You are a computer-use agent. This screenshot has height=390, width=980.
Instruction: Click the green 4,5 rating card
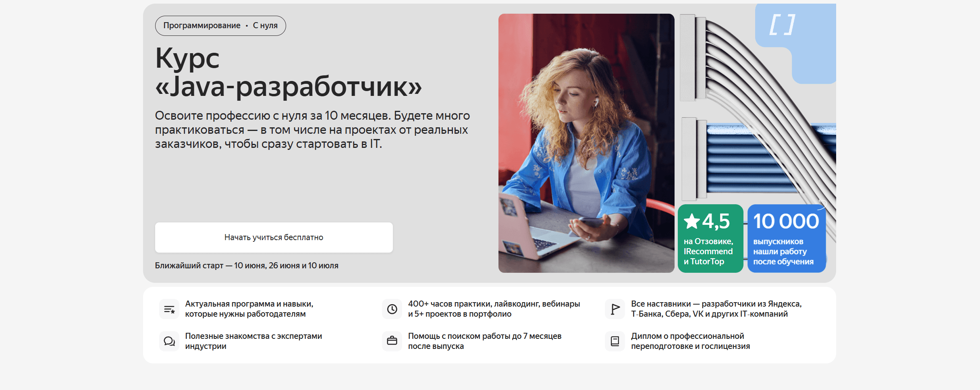(x=710, y=239)
